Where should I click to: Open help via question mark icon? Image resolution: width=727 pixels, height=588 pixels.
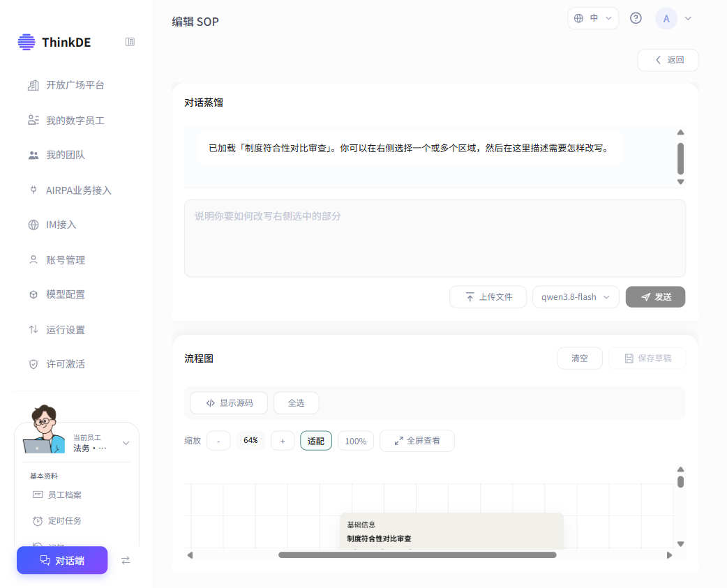click(636, 18)
